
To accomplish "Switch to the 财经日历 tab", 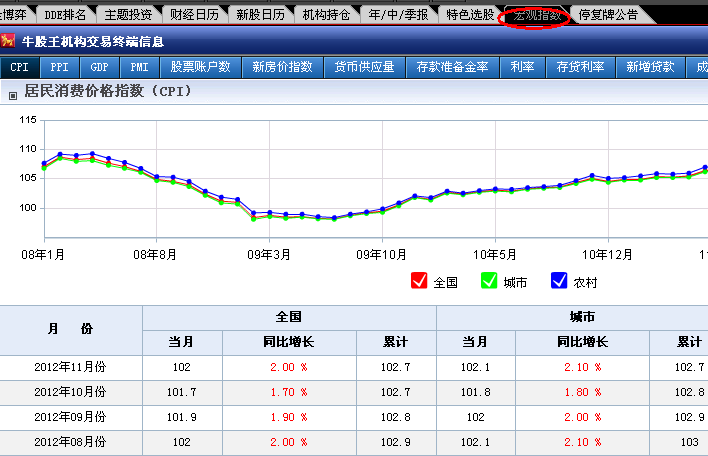I will coord(194,15).
